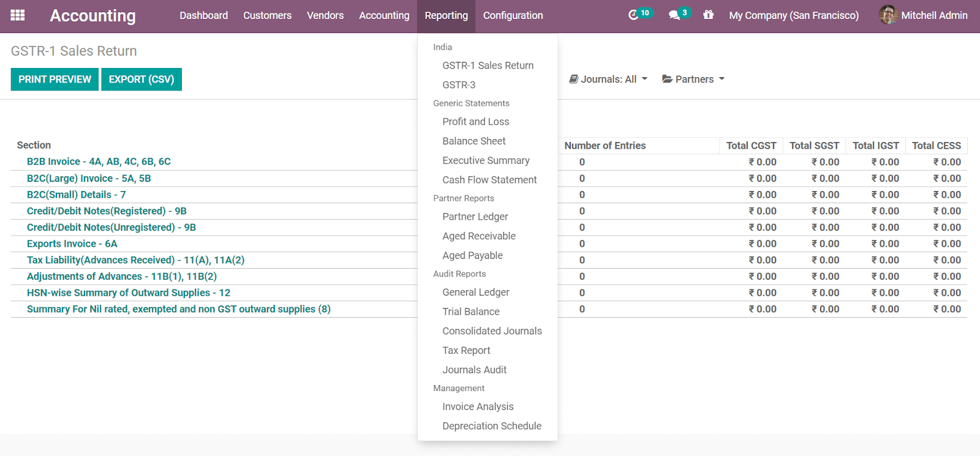The image size is (980, 456).
Task: Open Credit/Debit Notes(Registered) - 9B section
Action: [x=107, y=211]
